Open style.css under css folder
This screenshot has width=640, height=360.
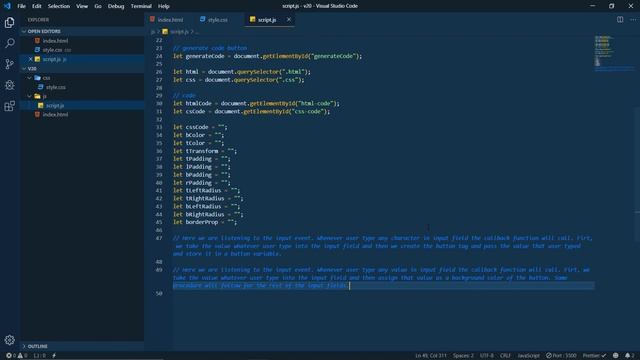(56, 87)
